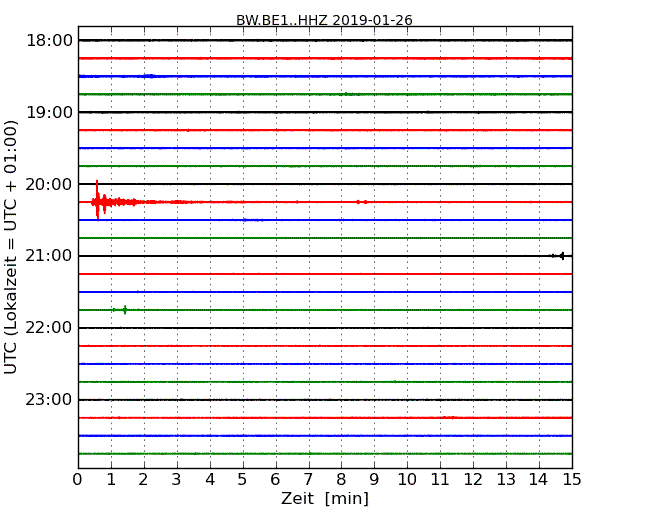Click x-axis tick label 14
Image resolution: width=650 pixels, height=520 pixels.
539,479
